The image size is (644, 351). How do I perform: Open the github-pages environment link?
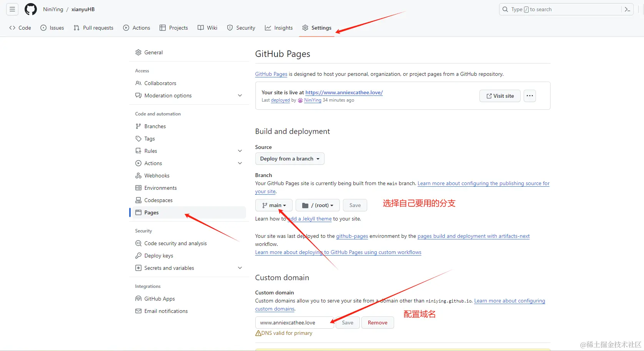tap(352, 236)
